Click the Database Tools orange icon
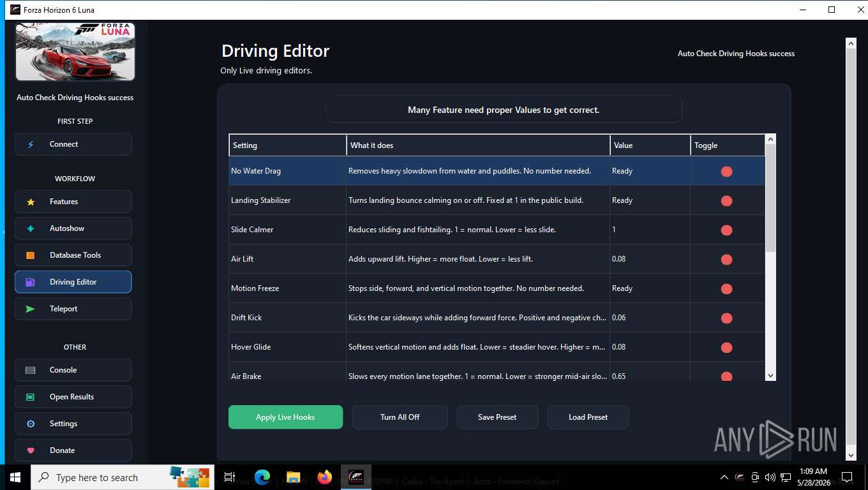Viewport: 868px width, 490px height. point(31,255)
